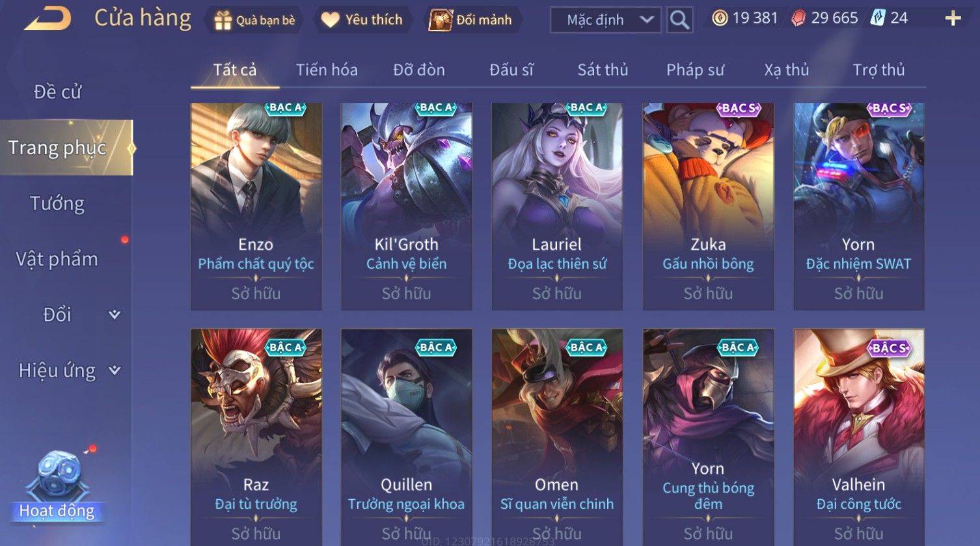Switch to the Pháp sư tab
This screenshot has height=546, width=980.
coord(695,70)
